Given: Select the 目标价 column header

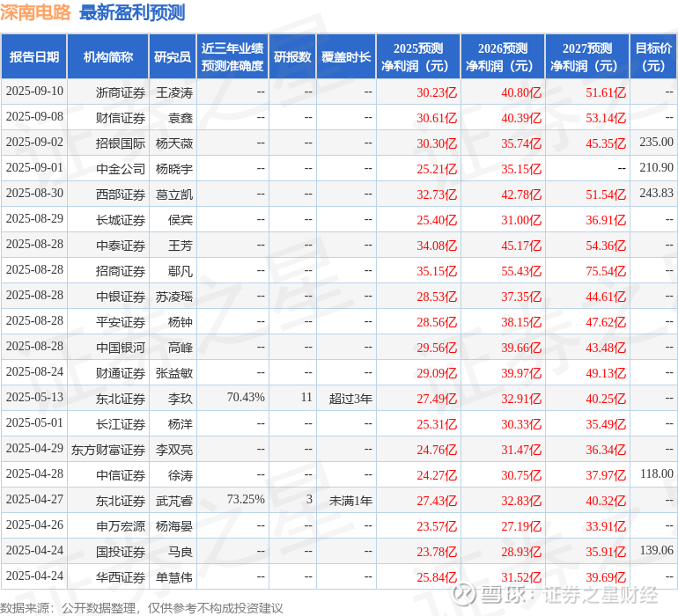Looking at the screenshot, I should coord(653,57).
